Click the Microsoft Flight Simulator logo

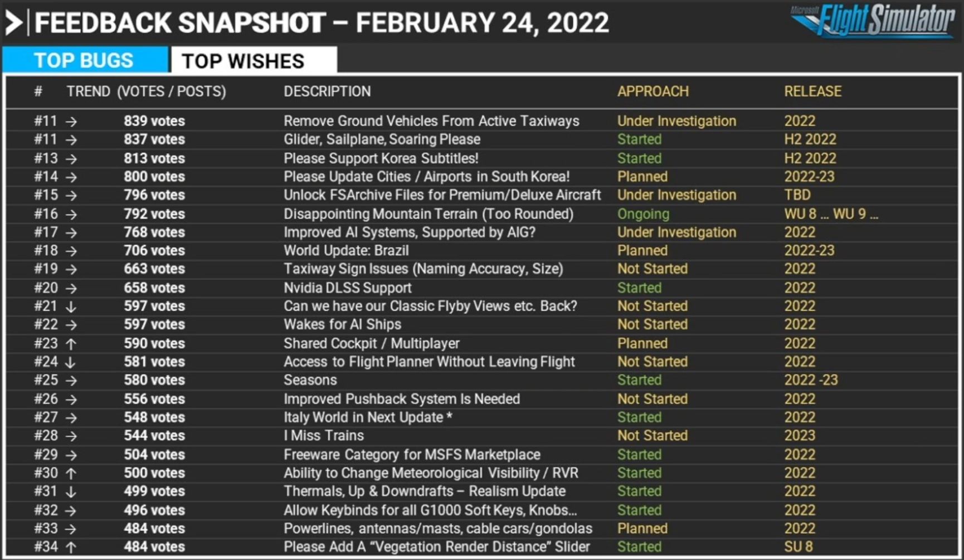point(873,21)
